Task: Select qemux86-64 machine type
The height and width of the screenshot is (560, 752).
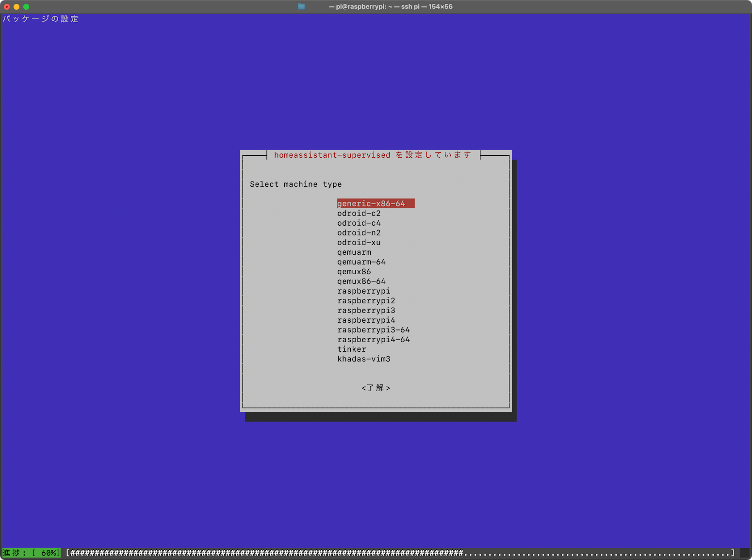Action: [x=361, y=281]
